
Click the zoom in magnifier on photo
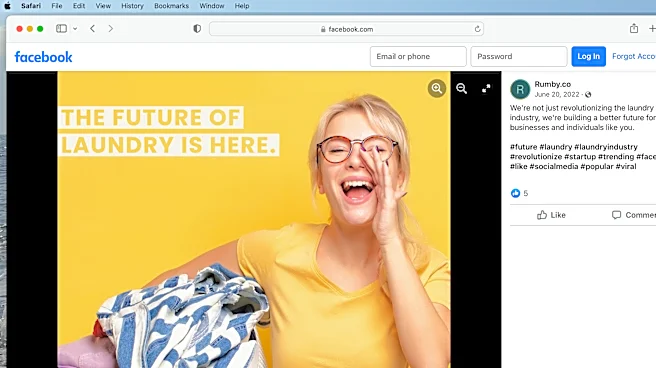tap(437, 88)
